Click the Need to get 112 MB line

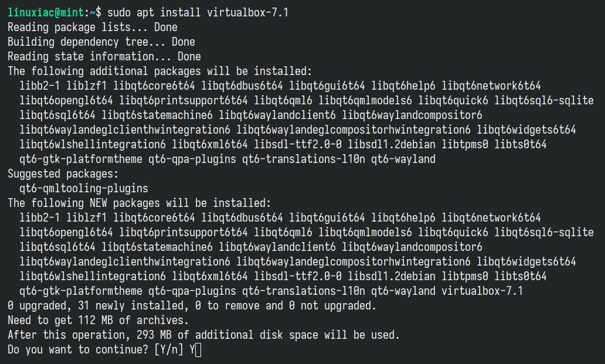(x=98, y=321)
